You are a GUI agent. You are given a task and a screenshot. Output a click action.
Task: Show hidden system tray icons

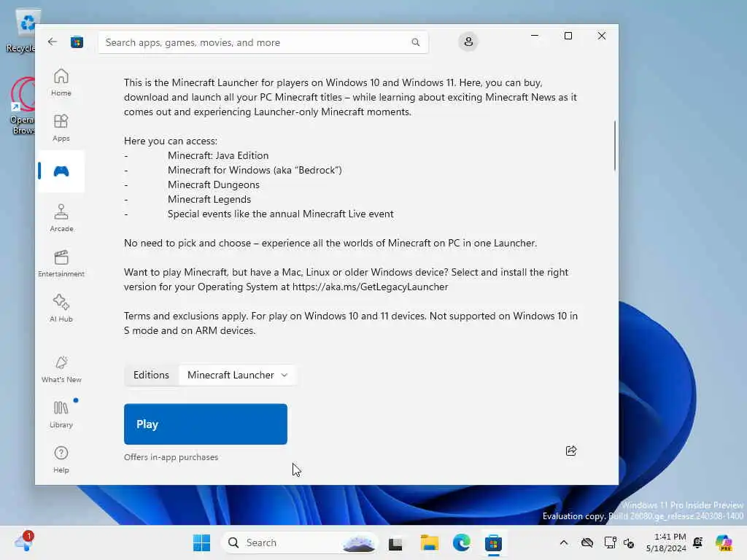click(564, 542)
